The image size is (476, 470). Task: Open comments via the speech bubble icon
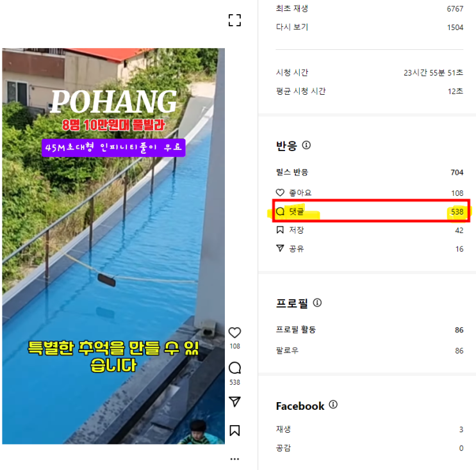point(234,368)
